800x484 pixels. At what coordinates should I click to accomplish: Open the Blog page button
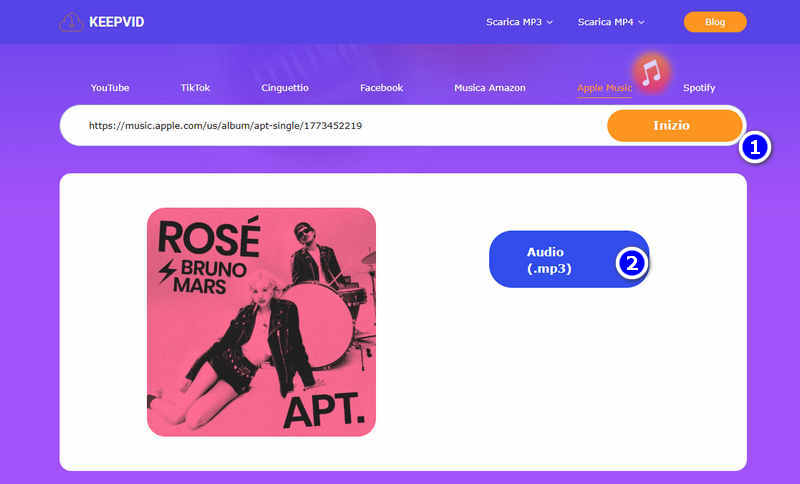pos(715,22)
